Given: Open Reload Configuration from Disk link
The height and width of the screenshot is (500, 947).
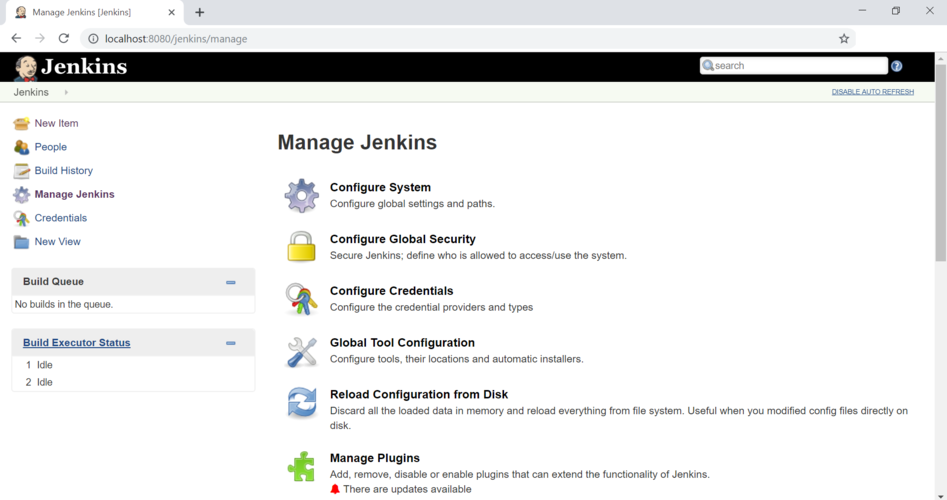Looking at the screenshot, I should pos(419,394).
